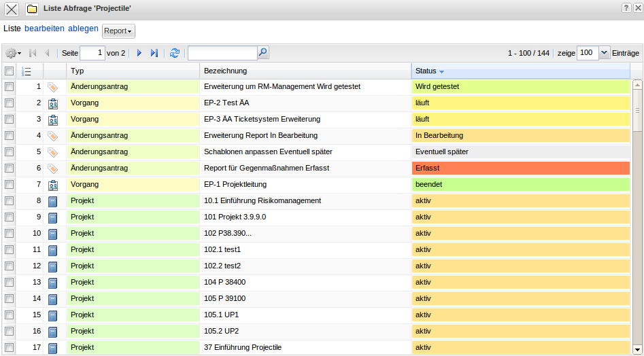
Task: Go to the next page arrow
Action: point(139,53)
